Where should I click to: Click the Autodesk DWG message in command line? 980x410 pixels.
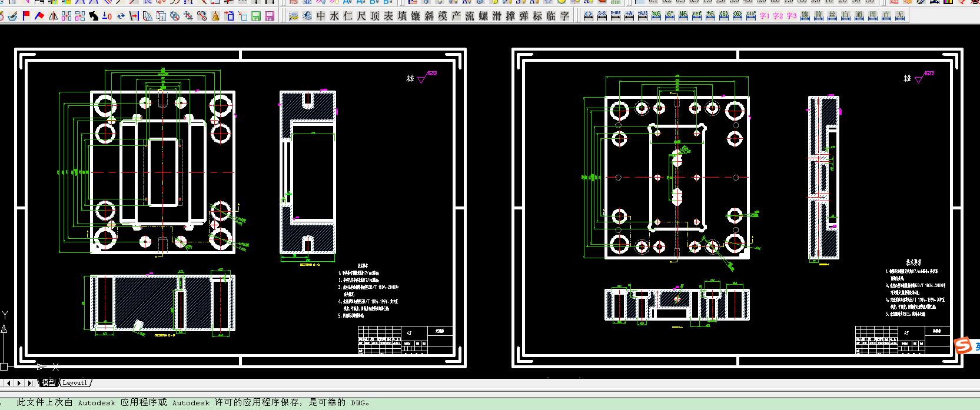coord(194,403)
